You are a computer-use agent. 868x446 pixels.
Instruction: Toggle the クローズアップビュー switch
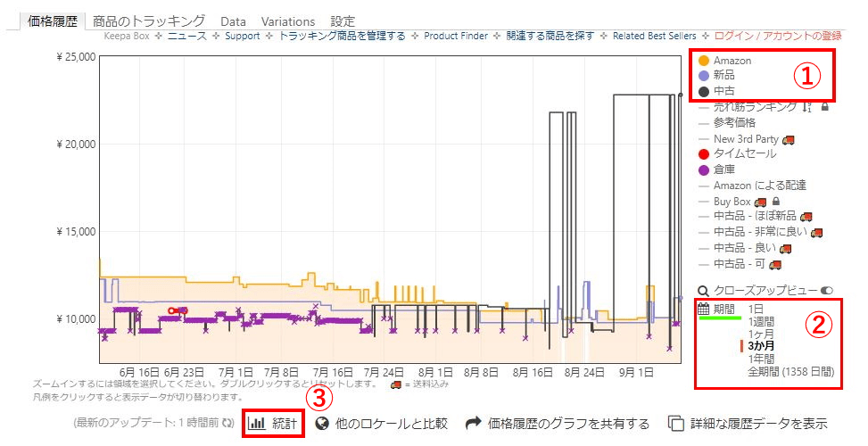coord(826,291)
